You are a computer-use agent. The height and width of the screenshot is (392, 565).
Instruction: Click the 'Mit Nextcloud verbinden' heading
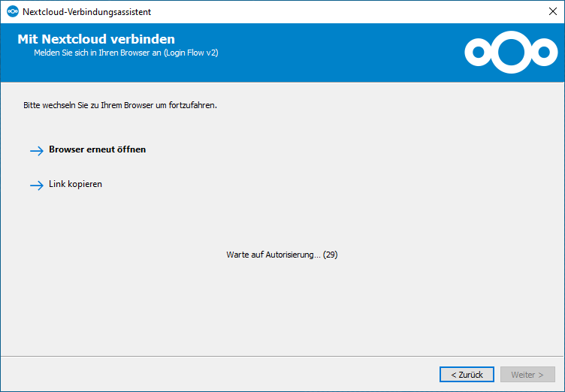coord(96,39)
